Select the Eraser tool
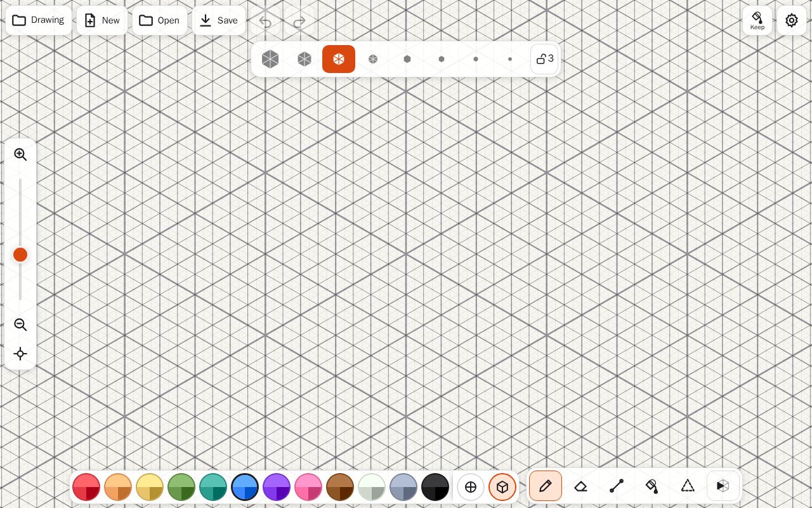This screenshot has width=812, height=508. [x=581, y=486]
